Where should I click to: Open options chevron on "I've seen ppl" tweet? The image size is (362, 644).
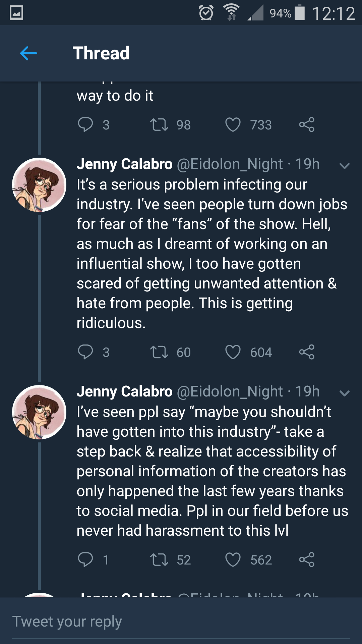tap(345, 393)
